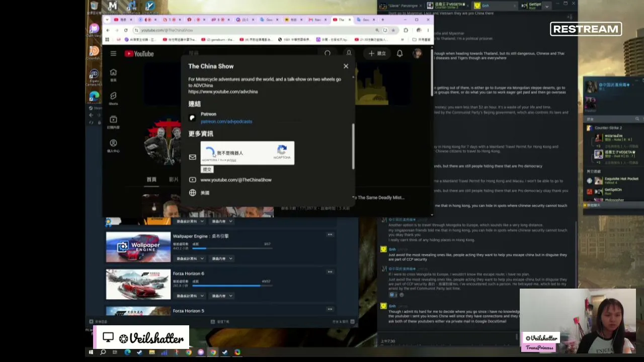
Task: Open Friends & Chat at Steam bottom right
Action: tap(344, 322)
